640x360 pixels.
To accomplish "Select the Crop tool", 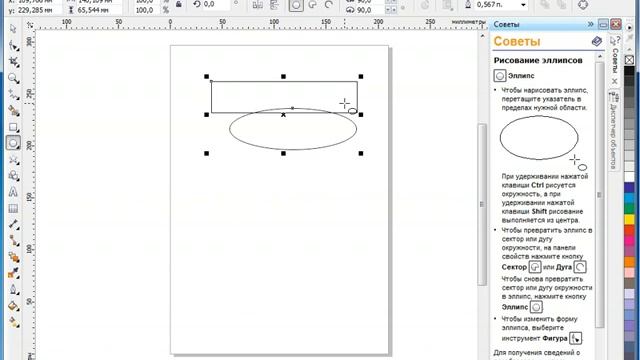I will coord(13,62).
